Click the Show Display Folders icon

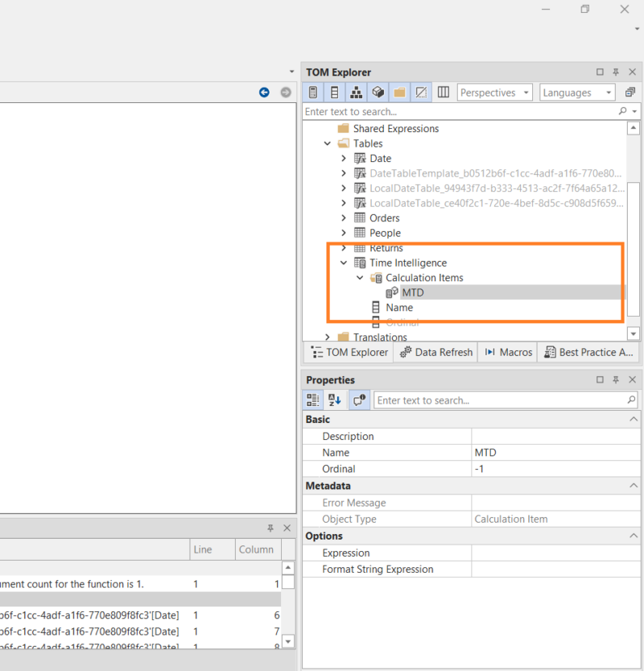[399, 93]
